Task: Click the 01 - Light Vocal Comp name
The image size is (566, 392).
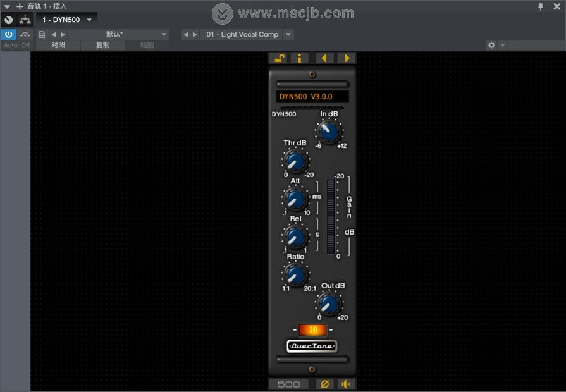Action: coord(242,35)
